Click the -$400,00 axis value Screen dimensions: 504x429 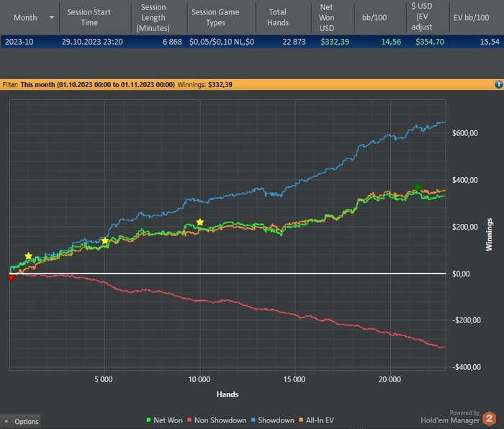pos(466,367)
